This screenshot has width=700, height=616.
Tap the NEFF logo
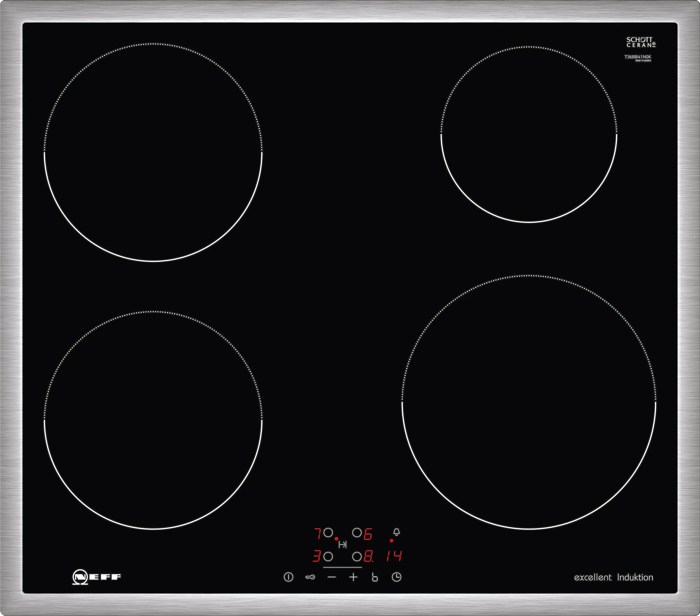pos(97,577)
